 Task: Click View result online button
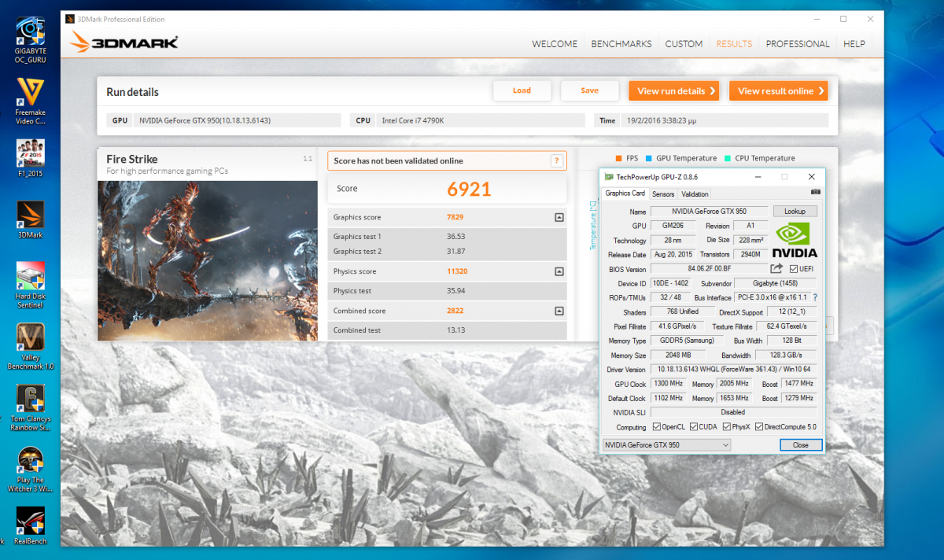(779, 91)
